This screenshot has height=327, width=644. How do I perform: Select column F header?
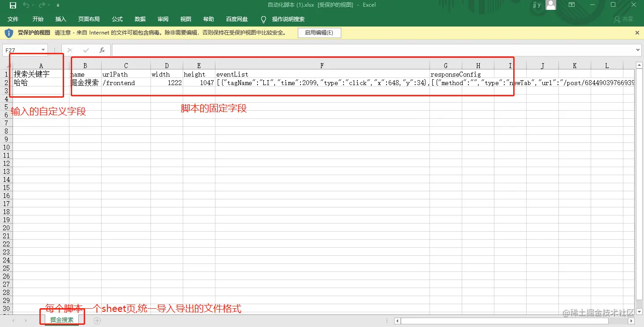[x=322, y=66]
